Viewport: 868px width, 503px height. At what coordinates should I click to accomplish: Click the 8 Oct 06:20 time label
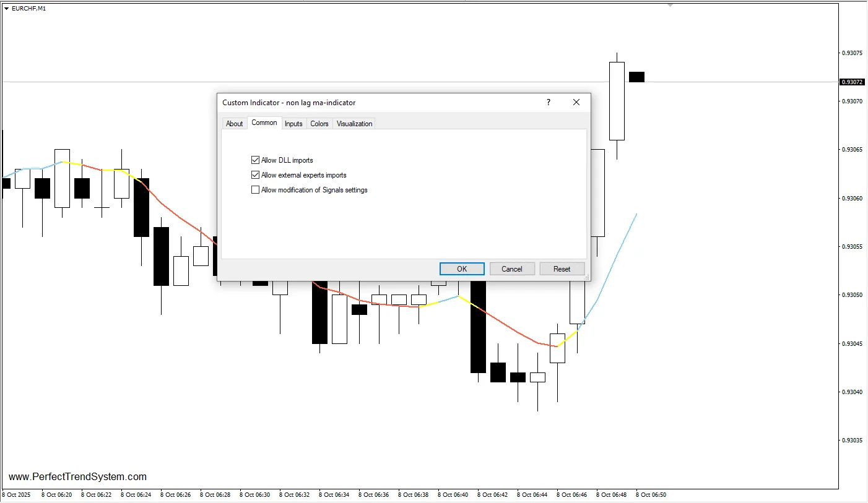(x=56, y=495)
